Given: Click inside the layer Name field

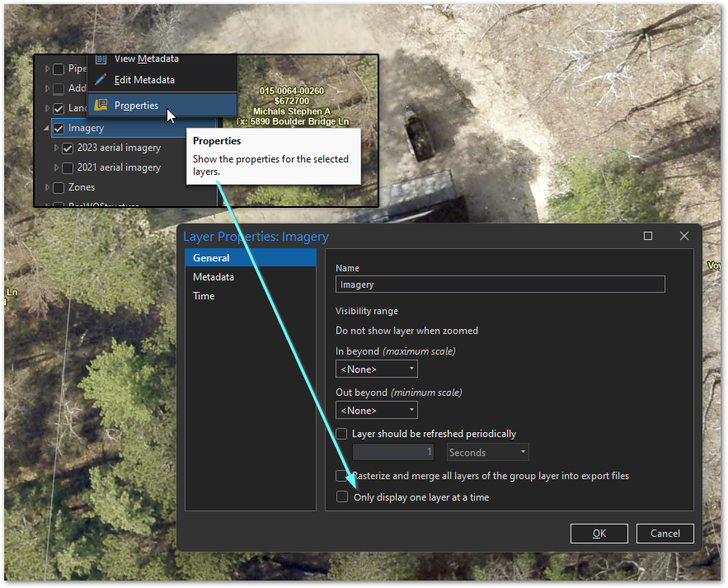Looking at the screenshot, I should point(499,284).
